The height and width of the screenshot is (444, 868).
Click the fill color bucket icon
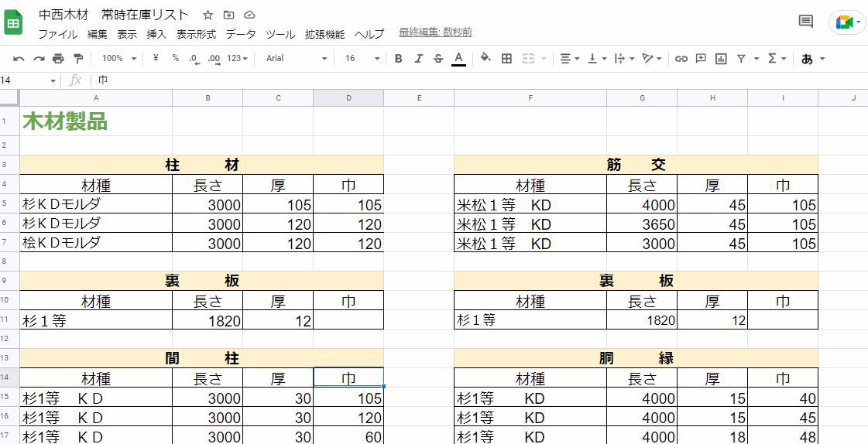point(485,59)
